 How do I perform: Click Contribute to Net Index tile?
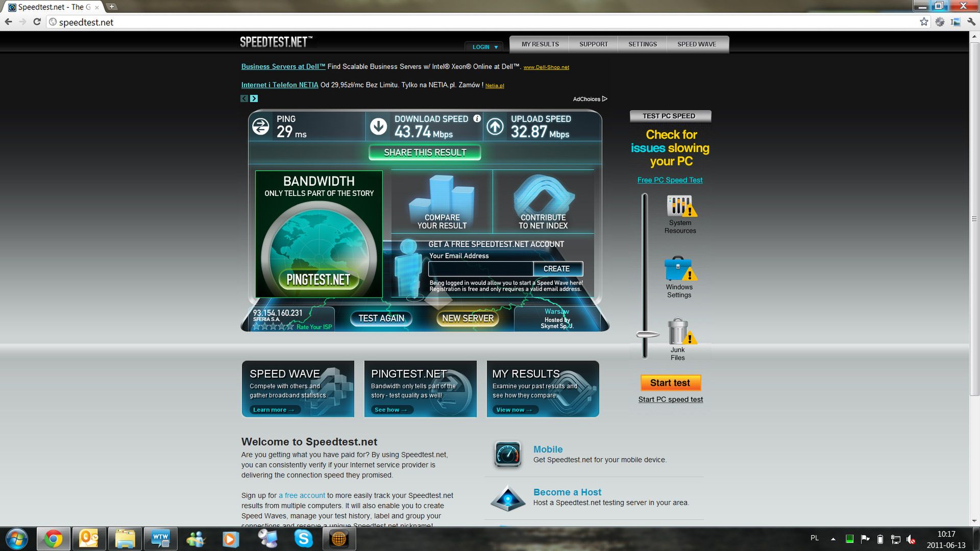coord(543,202)
